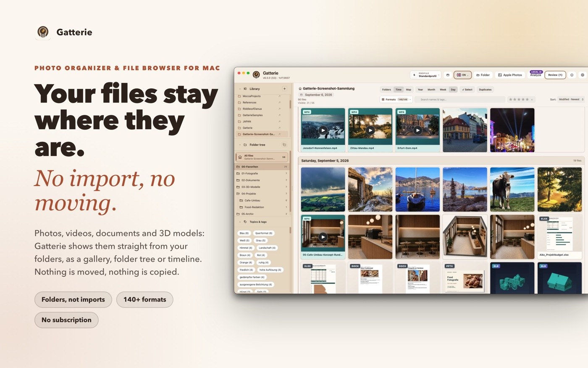Open the settings gear icon in the toolbar
The height and width of the screenshot is (368, 588).
click(x=582, y=75)
